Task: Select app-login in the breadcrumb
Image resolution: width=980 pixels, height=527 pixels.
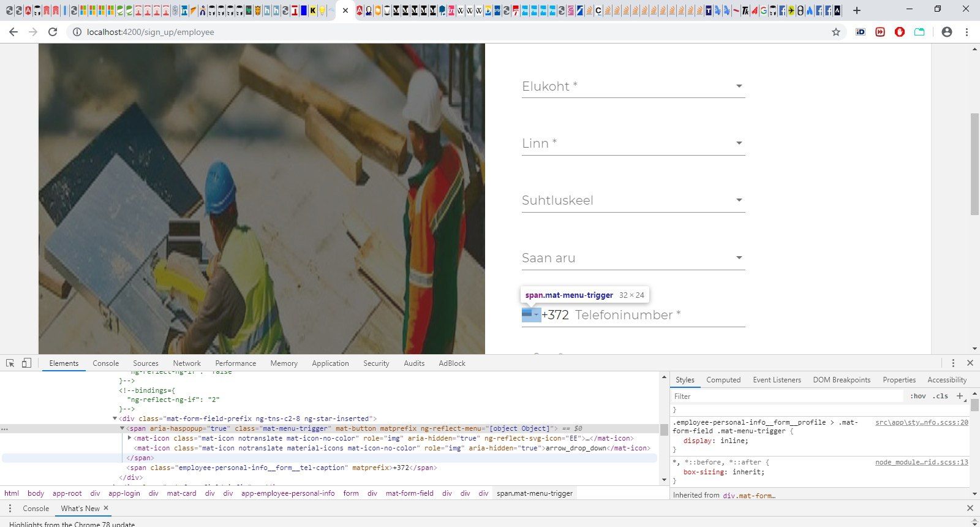Action: coord(124,493)
